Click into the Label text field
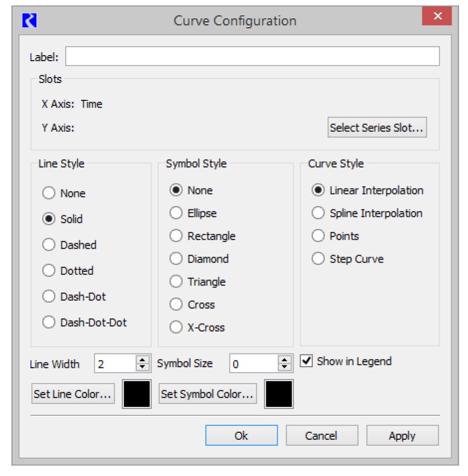The height and width of the screenshot is (476, 468). click(x=252, y=56)
